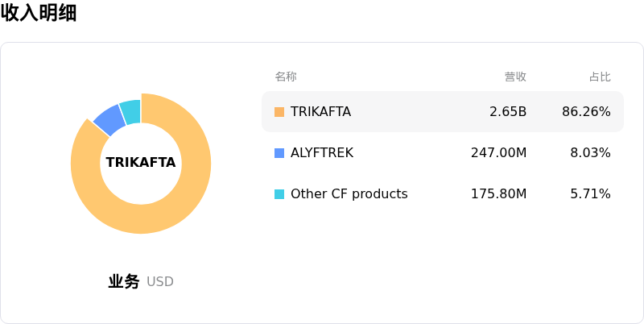Select the TRIKAFTA row name
The image size is (644, 324).
[320, 112]
